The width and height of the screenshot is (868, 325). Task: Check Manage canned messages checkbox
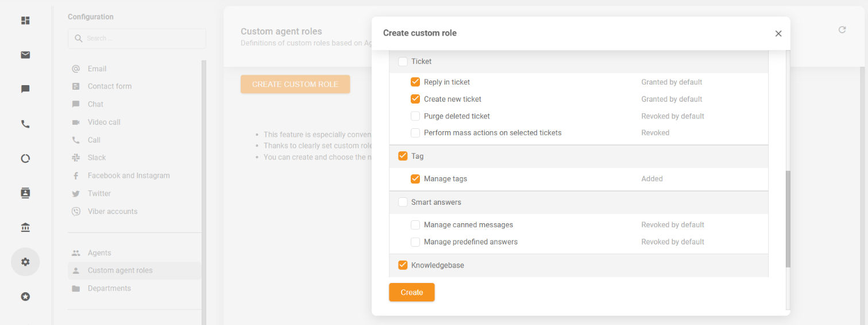415,225
